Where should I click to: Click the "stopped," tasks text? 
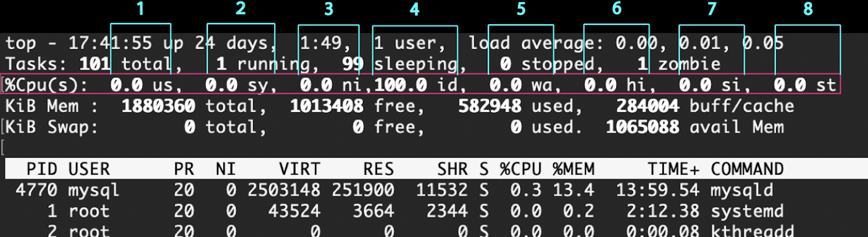(x=562, y=65)
